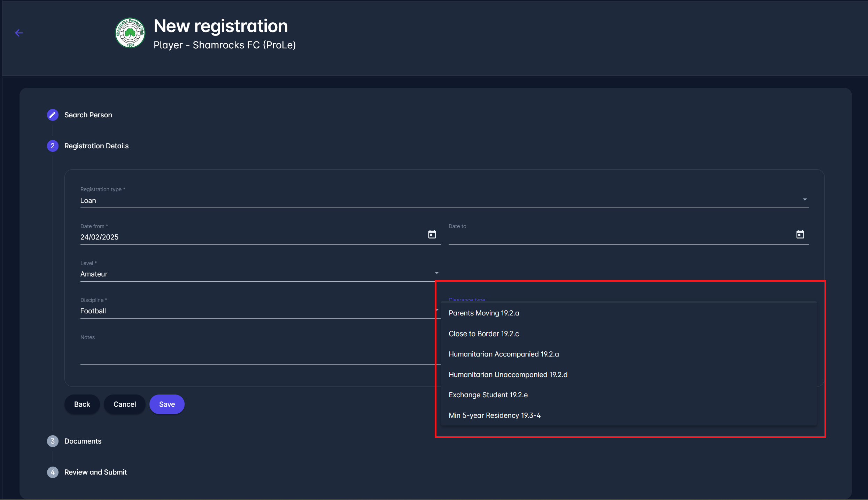Open the Level dropdown showing Amateur
The width and height of the screenshot is (868, 500).
258,274
